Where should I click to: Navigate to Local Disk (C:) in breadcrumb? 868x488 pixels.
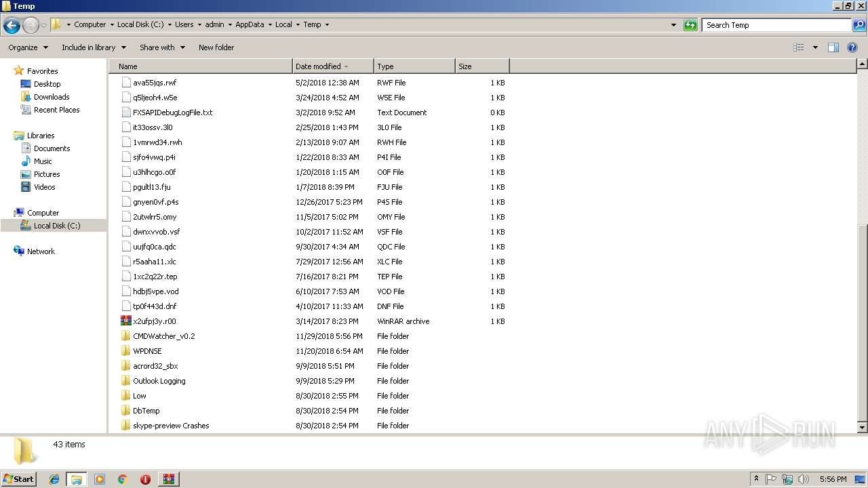click(140, 24)
